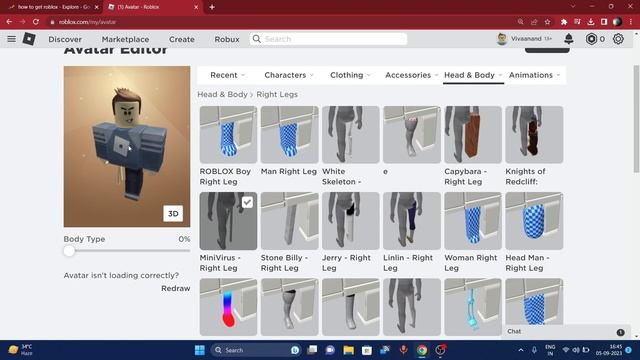Open the weather widget in the taskbar

click(20, 350)
